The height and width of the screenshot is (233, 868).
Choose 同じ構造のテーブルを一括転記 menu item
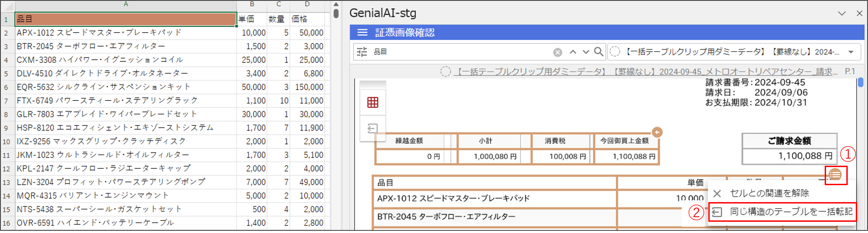[790, 212]
